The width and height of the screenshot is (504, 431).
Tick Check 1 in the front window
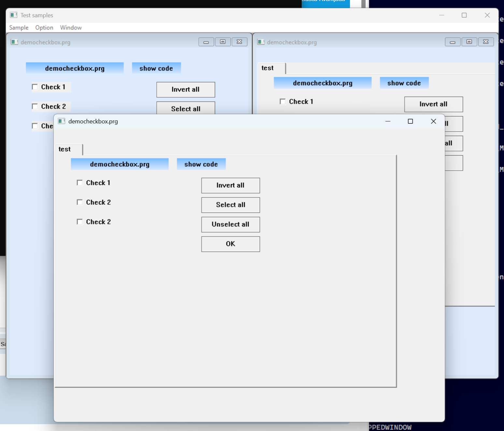tap(79, 183)
